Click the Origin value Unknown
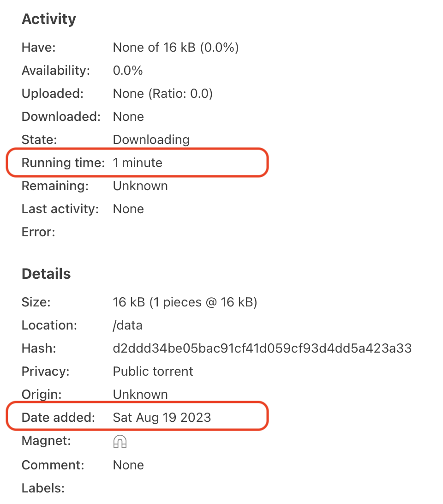443x504 pixels. tap(140, 394)
